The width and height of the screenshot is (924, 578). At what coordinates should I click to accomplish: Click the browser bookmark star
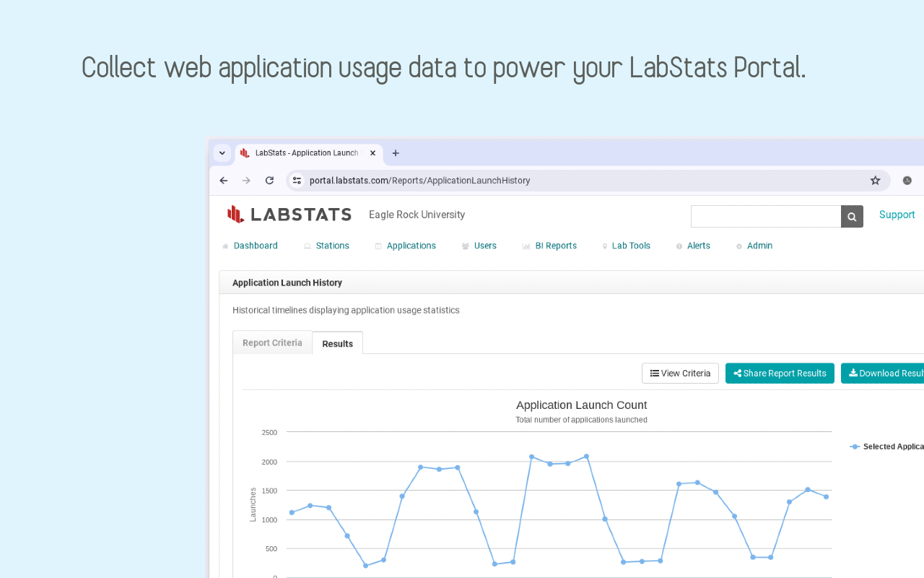click(874, 180)
